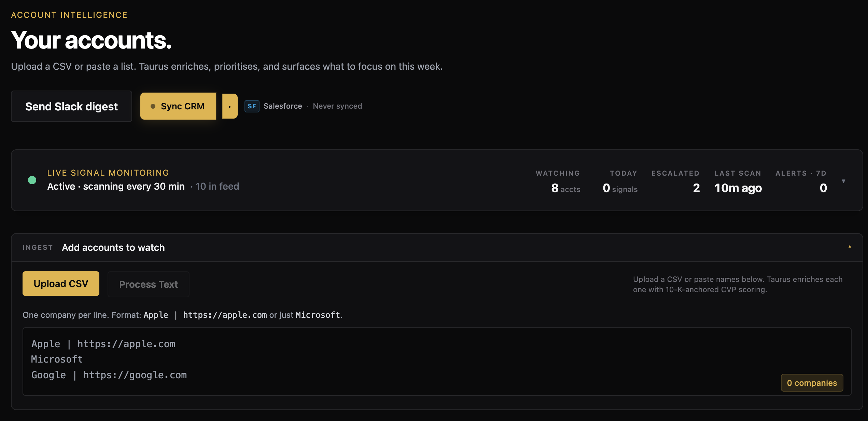Click the Last Scan 10m ago value

click(x=738, y=188)
